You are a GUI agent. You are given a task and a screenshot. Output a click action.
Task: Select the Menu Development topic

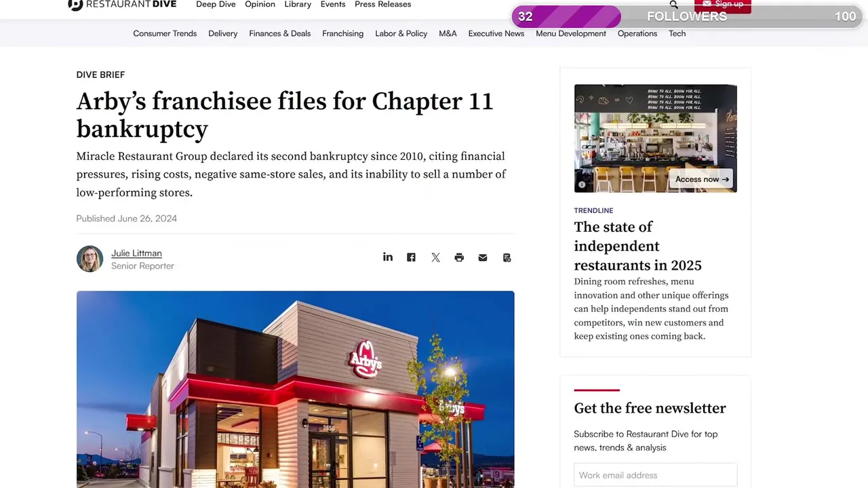click(571, 33)
